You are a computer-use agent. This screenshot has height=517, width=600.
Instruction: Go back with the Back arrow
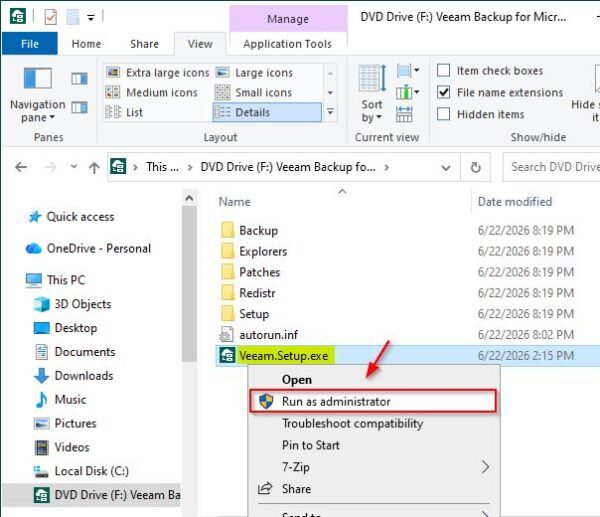click(x=21, y=167)
